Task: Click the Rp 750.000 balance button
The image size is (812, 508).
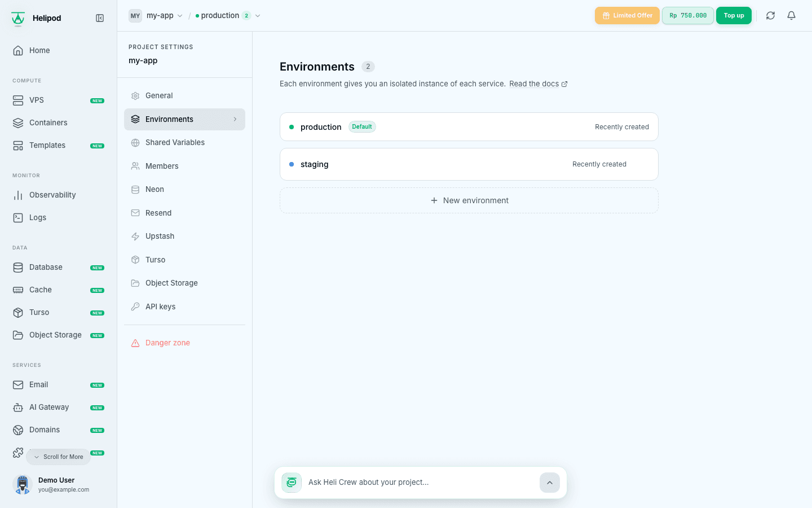Action: click(688, 16)
